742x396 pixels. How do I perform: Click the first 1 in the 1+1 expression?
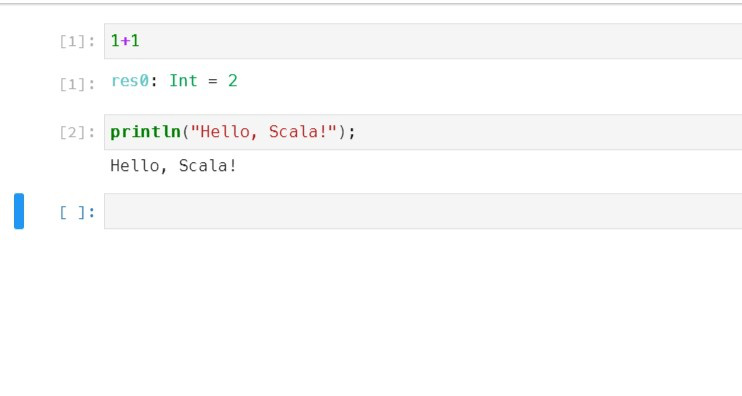point(115,41)
